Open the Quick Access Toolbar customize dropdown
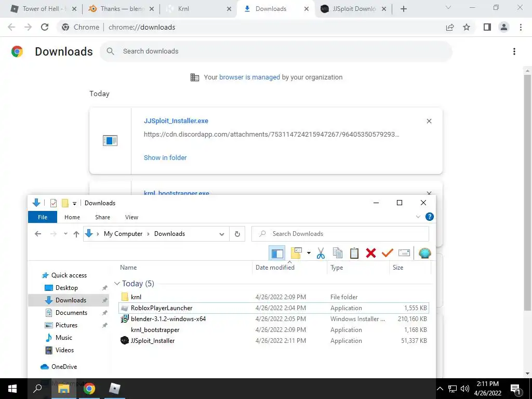 [74, 204]
